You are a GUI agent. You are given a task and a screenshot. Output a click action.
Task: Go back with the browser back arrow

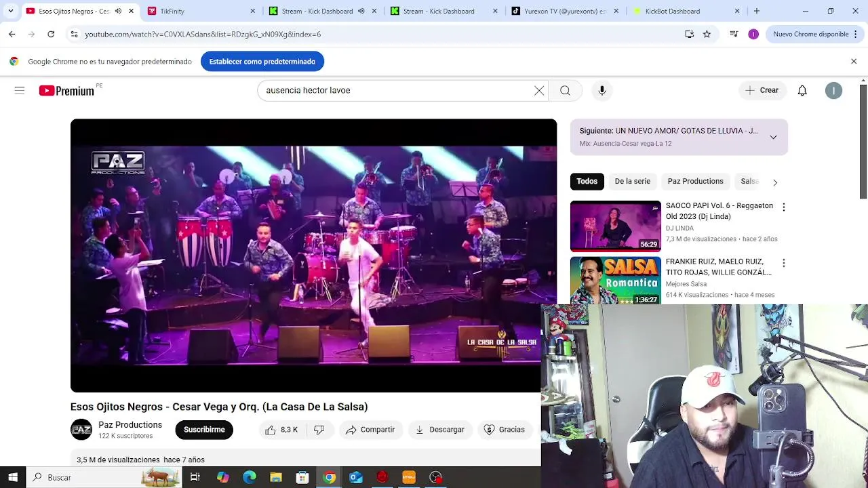12,34
